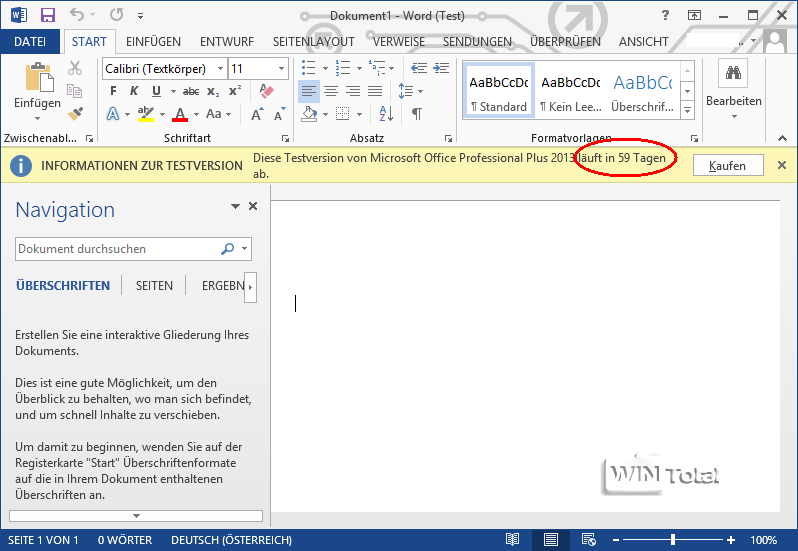The image size is (798, 551).
Task: Switch to web layout view
Action: point(589,539)
